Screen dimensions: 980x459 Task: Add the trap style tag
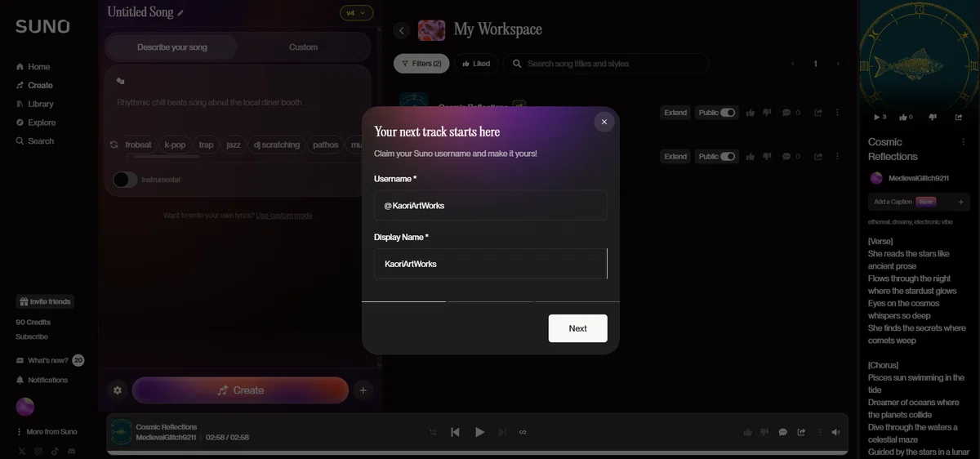pyautogui.click(x=207, y=145)
